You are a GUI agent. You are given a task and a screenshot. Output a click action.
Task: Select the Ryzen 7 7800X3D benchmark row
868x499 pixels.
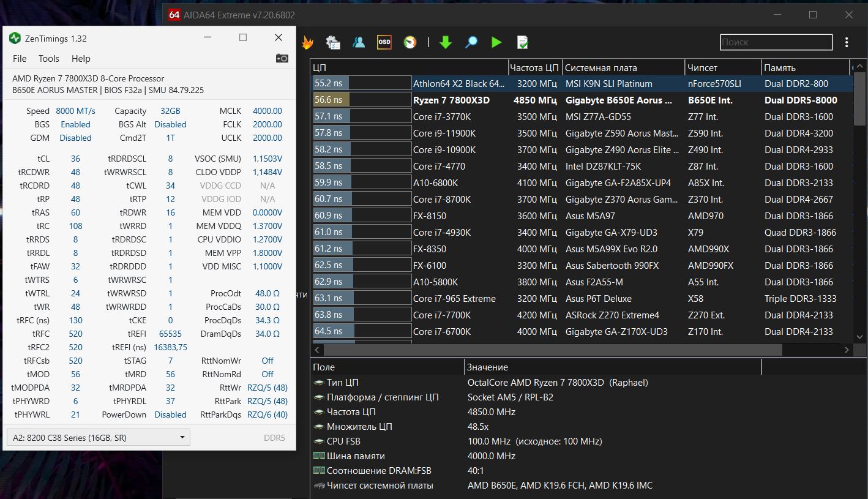coord(582,100)
